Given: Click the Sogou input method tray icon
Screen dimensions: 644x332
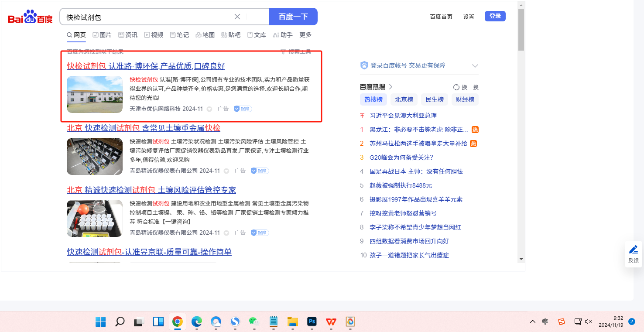Looking at the screenshot, I should 562,322.
